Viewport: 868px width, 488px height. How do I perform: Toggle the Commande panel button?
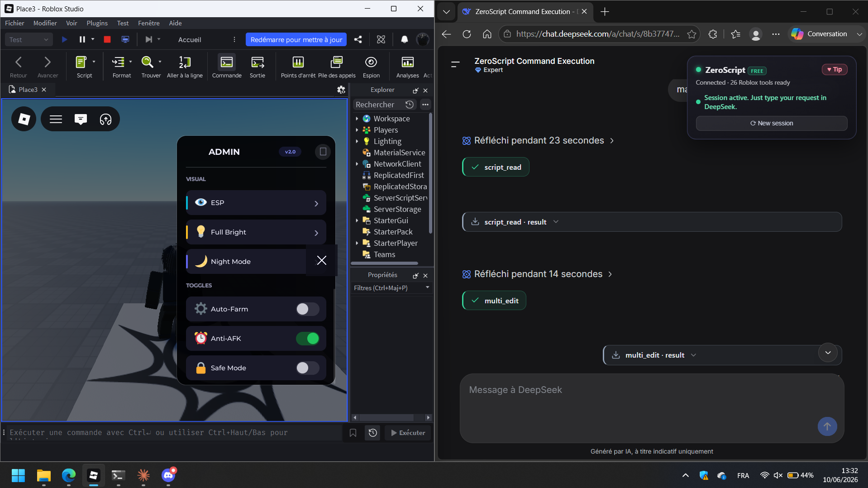click(x=227, y=67)
